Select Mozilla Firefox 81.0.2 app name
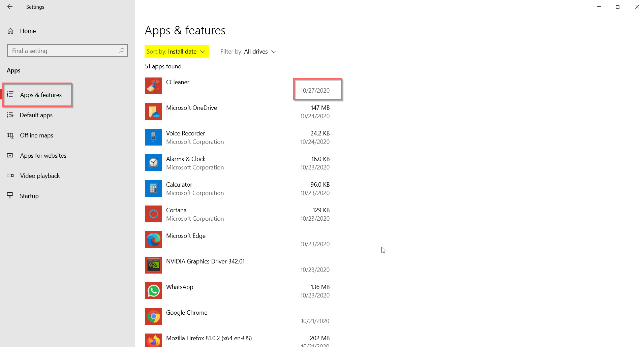 209,338
